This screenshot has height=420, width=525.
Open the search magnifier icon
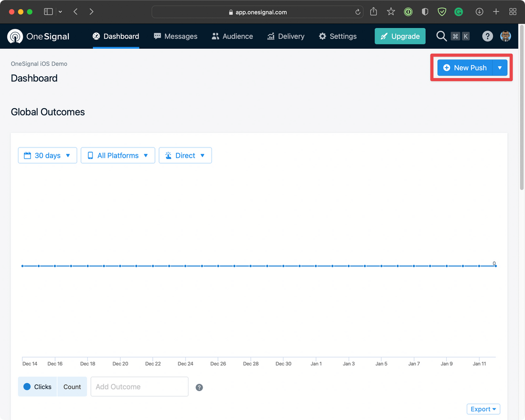(x=442, y=36)
